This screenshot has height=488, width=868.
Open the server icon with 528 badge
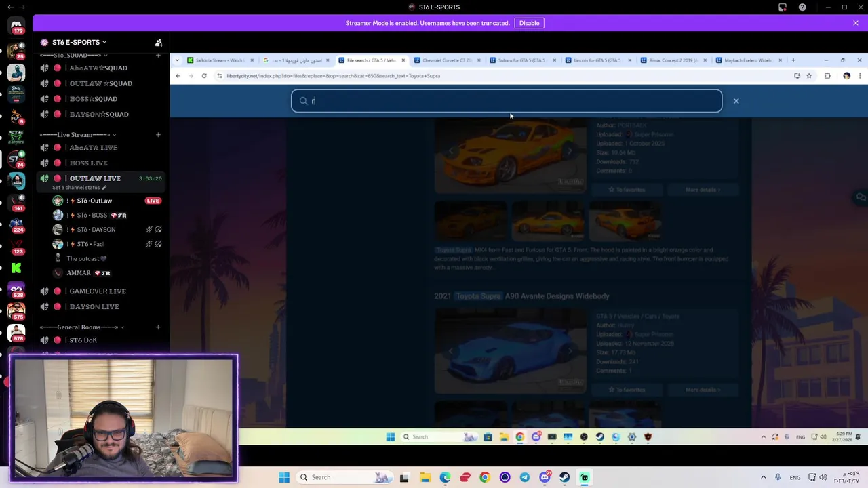click(16, 290)
